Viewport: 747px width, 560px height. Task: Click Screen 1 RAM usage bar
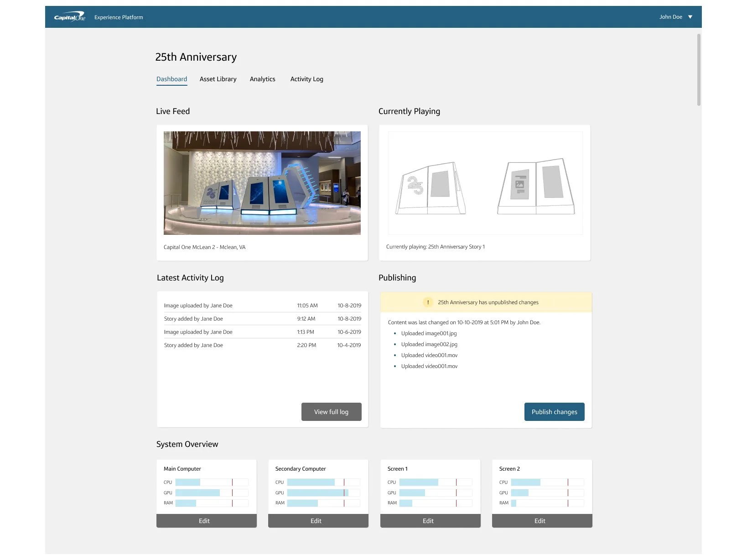click(x=436, y=503)
